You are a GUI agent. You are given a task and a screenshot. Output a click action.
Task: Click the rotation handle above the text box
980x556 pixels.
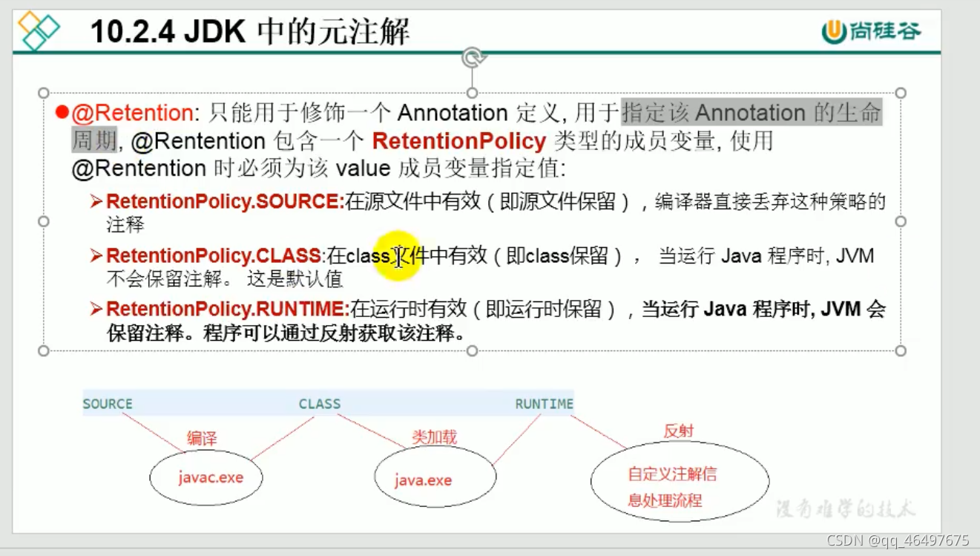tap(473, 57)
